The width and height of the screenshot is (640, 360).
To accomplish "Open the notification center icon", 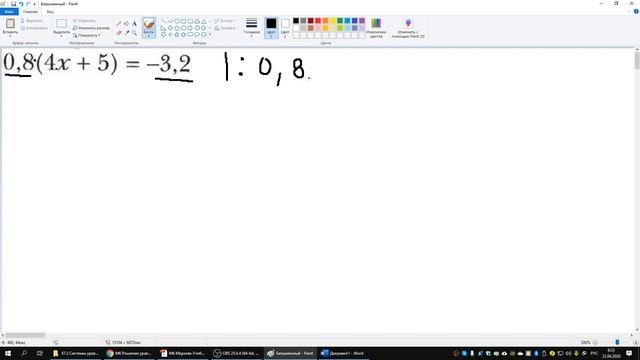I will (629, 353).
